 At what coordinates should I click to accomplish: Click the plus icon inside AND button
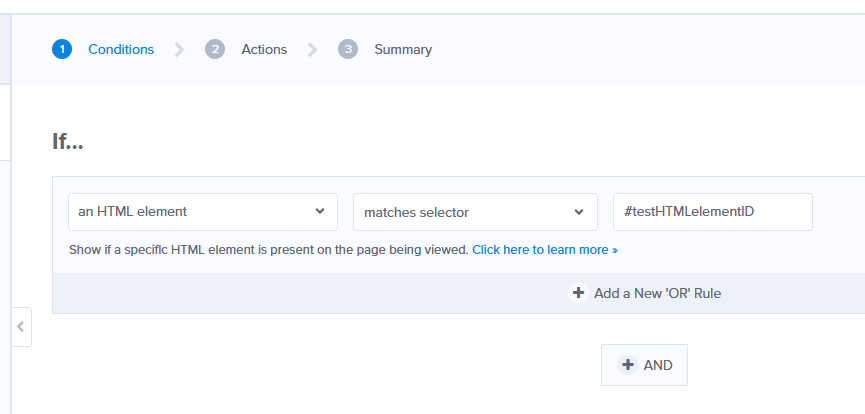coord(627,365)
